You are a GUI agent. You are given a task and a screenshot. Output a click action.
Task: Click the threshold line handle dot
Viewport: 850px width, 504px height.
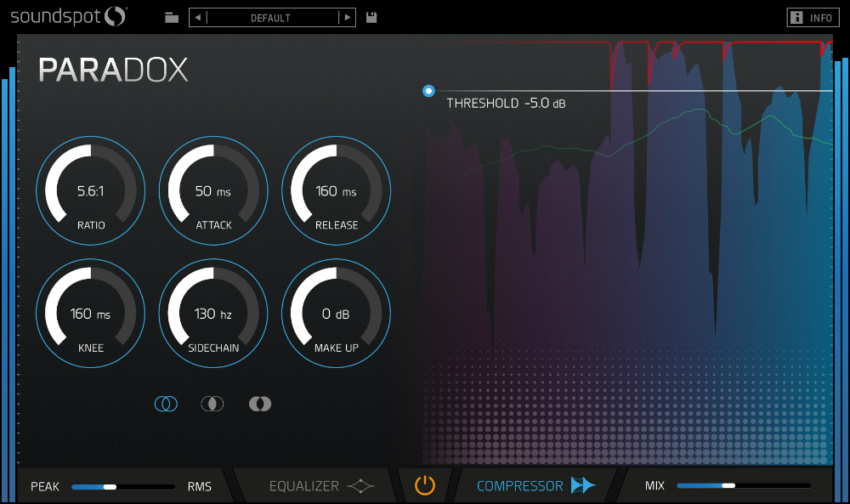coord(428,90)
